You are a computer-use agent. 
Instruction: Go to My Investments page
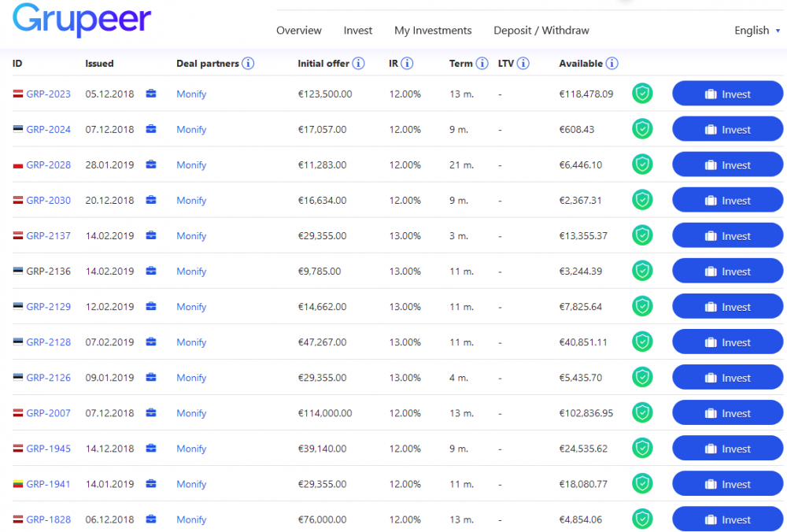pos(433,31)
